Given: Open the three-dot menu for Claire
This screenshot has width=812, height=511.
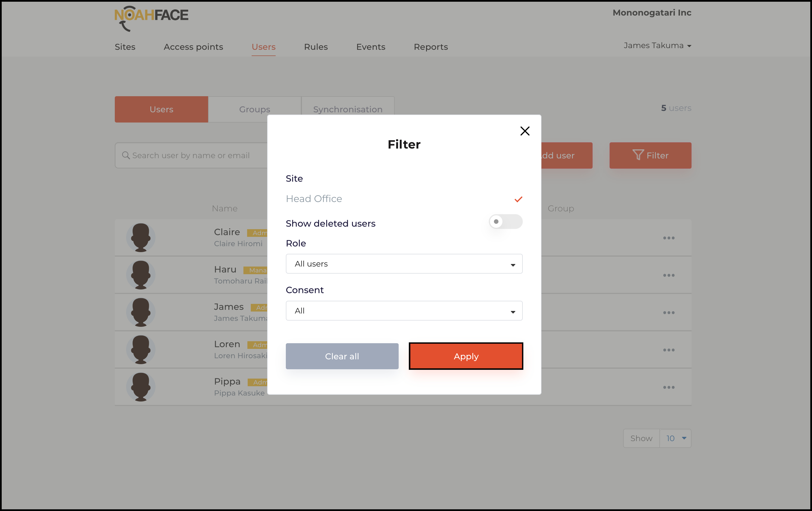Looking at the screenshot, I should pos(668,238).
